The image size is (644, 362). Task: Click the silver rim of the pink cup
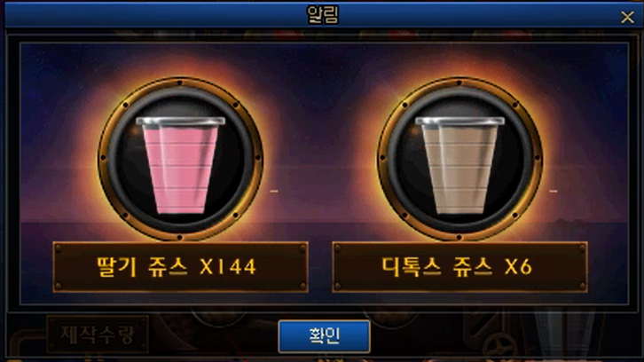click(180, 122)
